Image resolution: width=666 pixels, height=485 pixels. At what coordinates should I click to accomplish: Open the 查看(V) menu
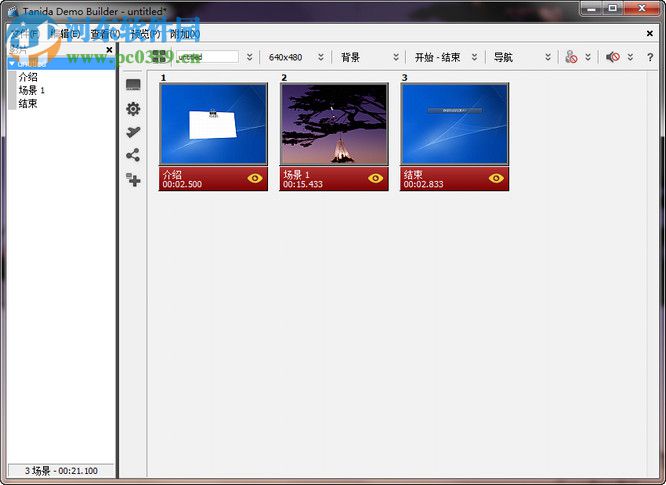click(106, 34)
